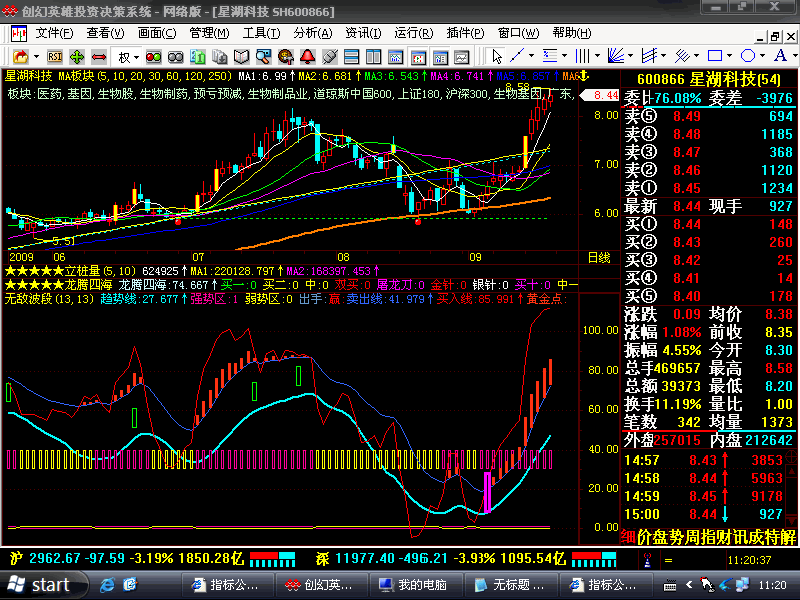
Task: Click the plug connection toolbar icon
Action: 330,57
